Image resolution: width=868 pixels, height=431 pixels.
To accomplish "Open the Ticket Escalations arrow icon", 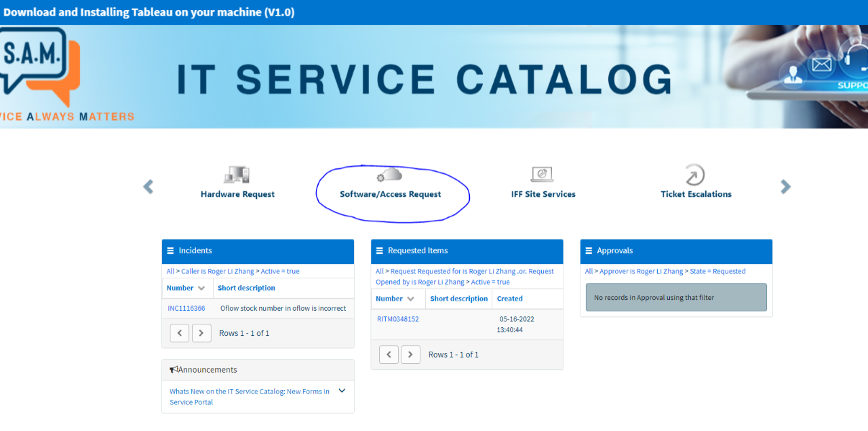I will (695, 174).
